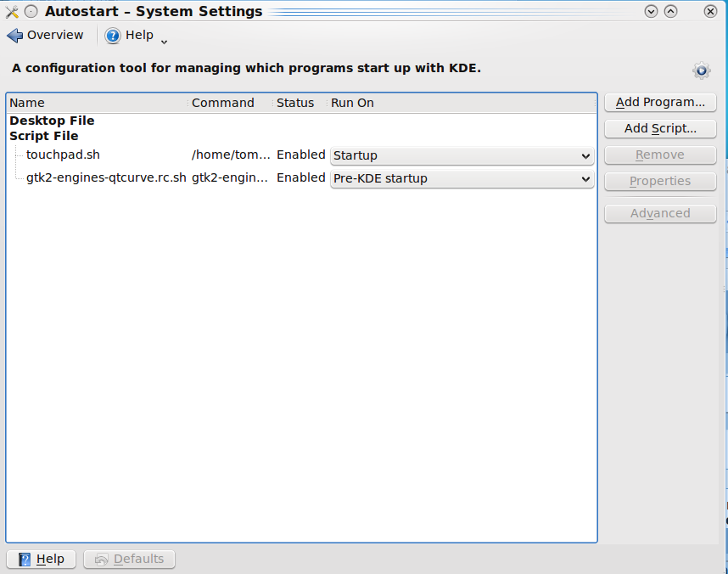Open Run On dropdown for gtk2-engines-qtcurve.rc.sh
Image resolution: width=728 pixels, height=574 pixels.
[x=462, y=179]
